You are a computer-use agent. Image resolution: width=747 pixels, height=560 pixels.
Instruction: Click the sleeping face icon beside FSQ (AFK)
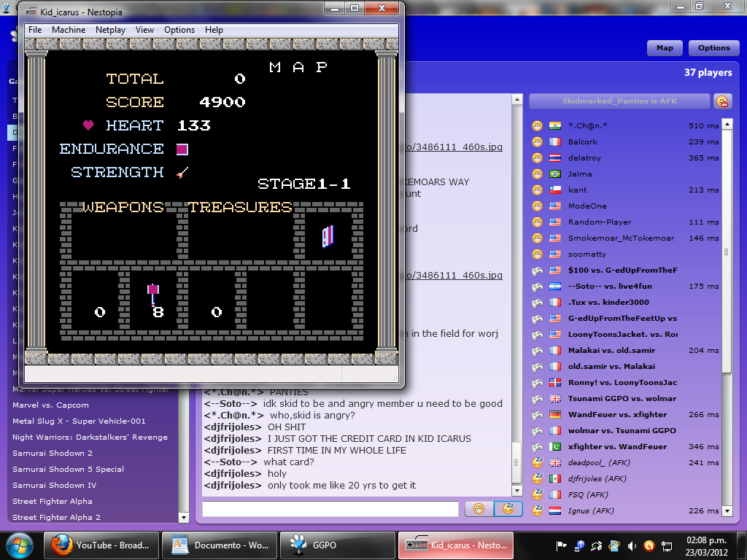[x=538, y=495]
